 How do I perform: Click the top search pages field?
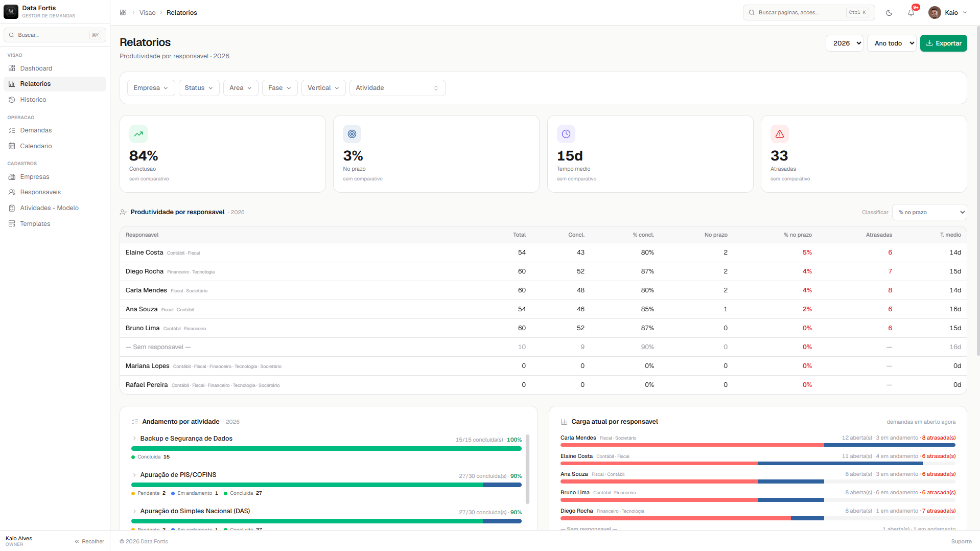[x=808, y=13]
